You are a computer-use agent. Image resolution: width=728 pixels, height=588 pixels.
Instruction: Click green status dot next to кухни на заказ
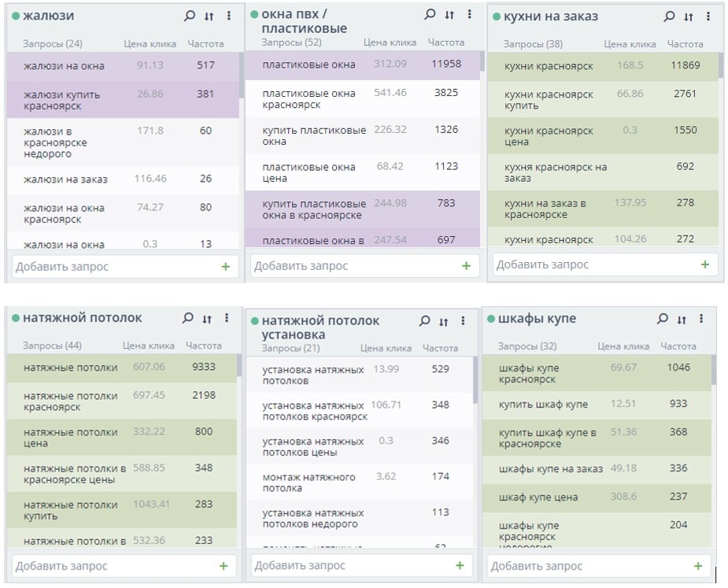pyautogui.click(x=496, y=17)
